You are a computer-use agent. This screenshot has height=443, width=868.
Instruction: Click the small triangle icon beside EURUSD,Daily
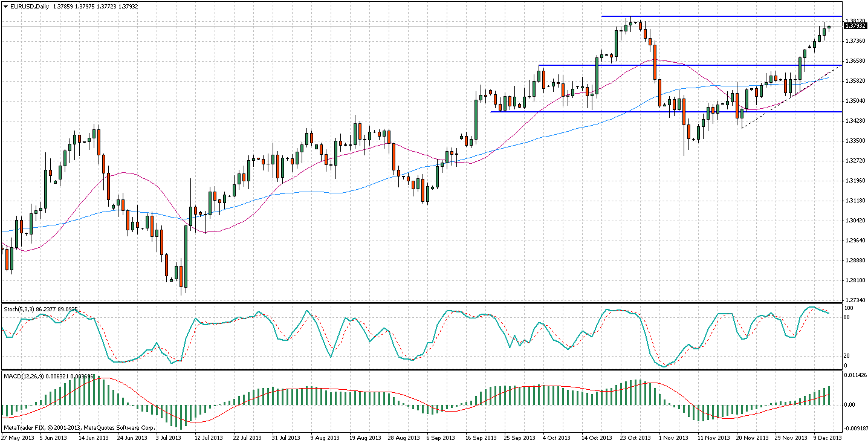click(4, 6)
